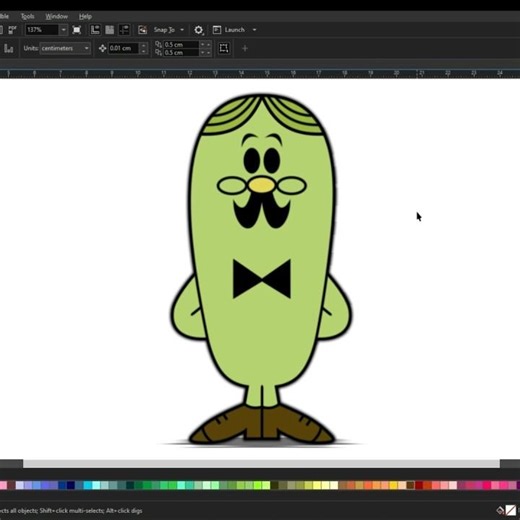The image size is (520, 520).
Task: Select the yellow nose shape
Action: pos(262,185)
